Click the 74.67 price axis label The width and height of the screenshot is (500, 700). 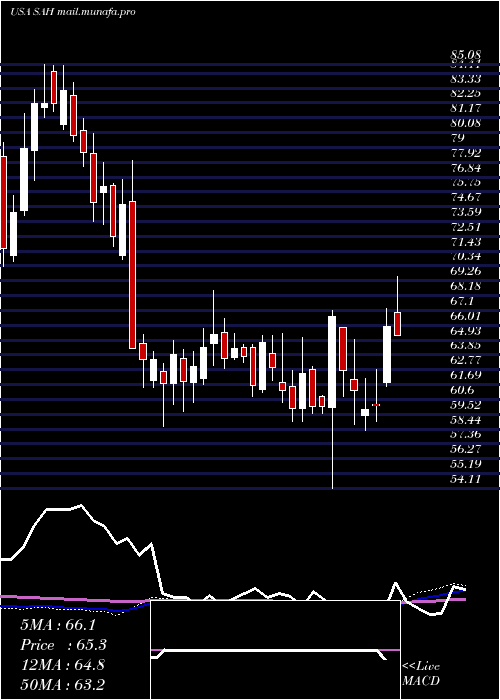tap(466, 197)
